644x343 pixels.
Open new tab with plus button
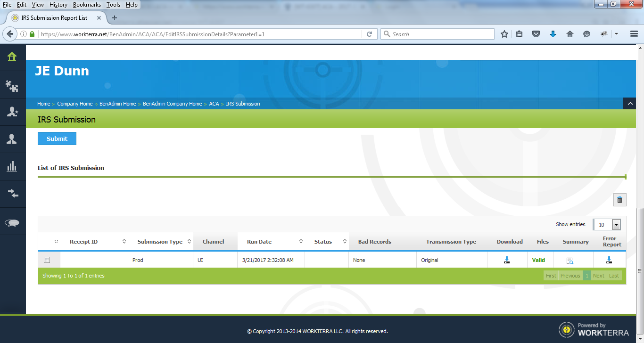(x=114, y=18)
